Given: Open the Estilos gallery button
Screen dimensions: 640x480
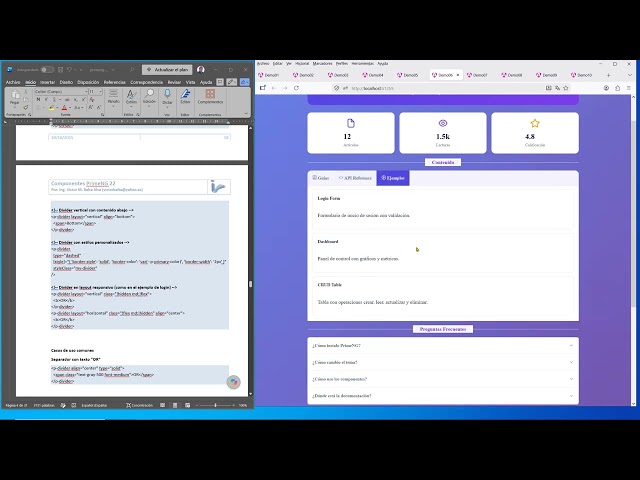Looking at the screenshot, I should 131,98.
